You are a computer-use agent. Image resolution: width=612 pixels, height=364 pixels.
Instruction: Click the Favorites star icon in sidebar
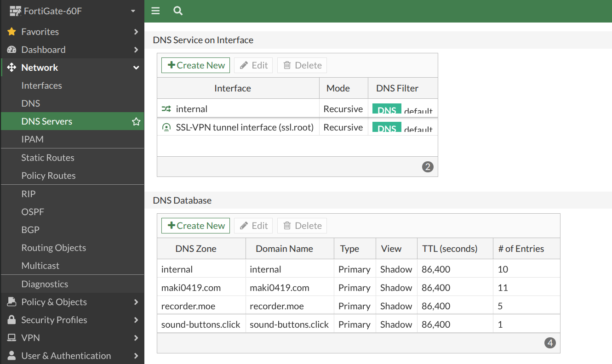point(11,32)
